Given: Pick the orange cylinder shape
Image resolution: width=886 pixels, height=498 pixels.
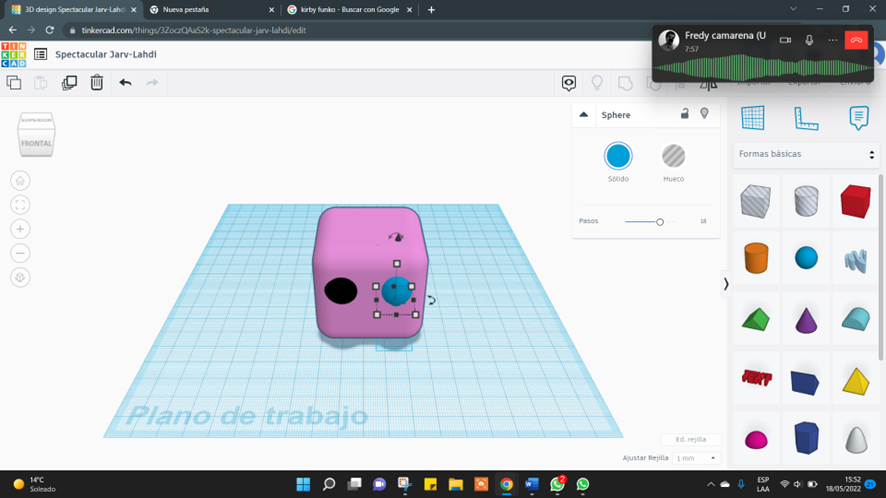Looking at the screenshot, I should 756,258.
